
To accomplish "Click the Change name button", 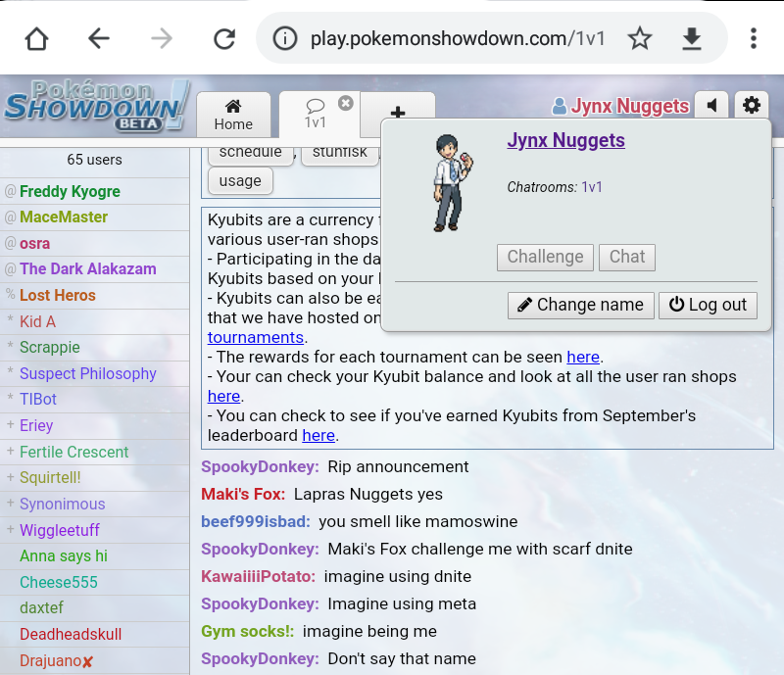I will tap(580, 305).
